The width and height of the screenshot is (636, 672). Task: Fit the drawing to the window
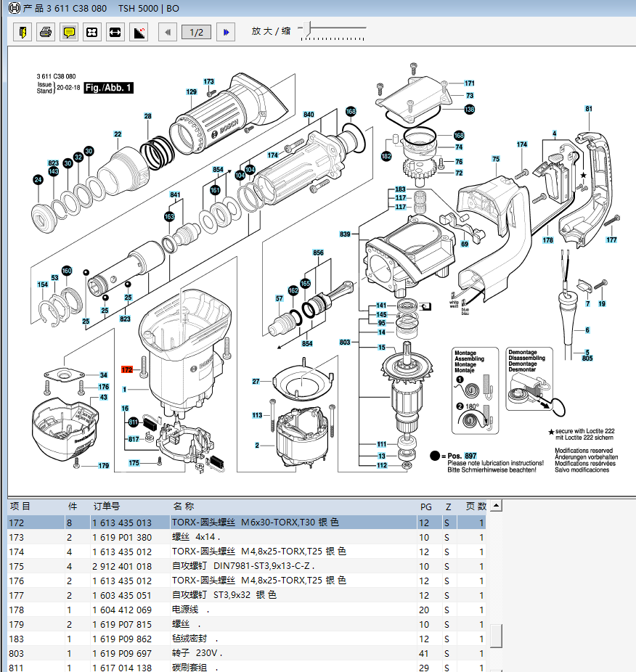(91, 32)
